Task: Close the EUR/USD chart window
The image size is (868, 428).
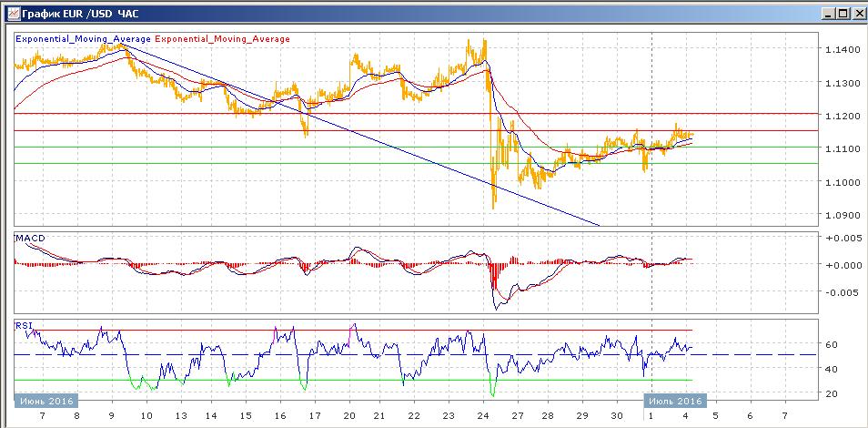Action: click(856, 13)
